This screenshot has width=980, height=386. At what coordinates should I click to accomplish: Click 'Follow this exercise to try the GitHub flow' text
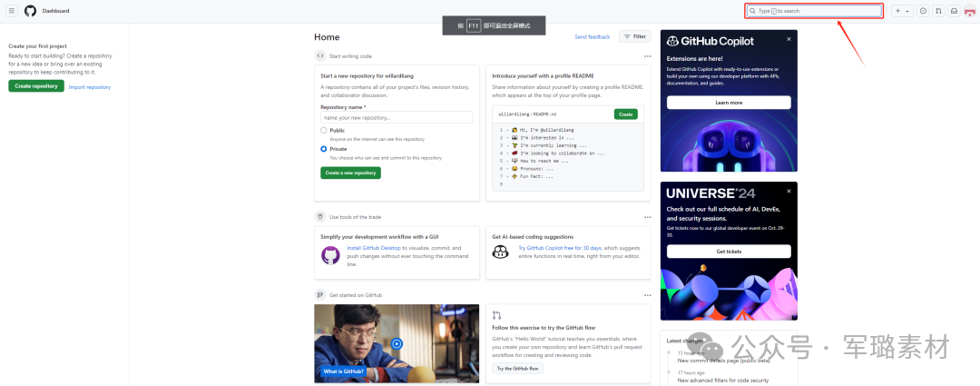tap(544, 328)
